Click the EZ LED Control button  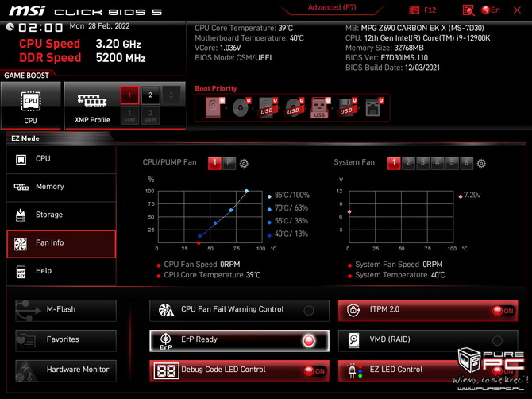coord(428,370)
